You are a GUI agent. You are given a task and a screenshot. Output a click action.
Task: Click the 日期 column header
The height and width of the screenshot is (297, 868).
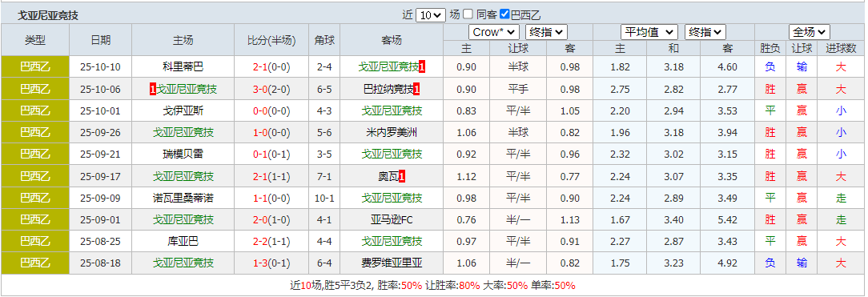[100, 40]
